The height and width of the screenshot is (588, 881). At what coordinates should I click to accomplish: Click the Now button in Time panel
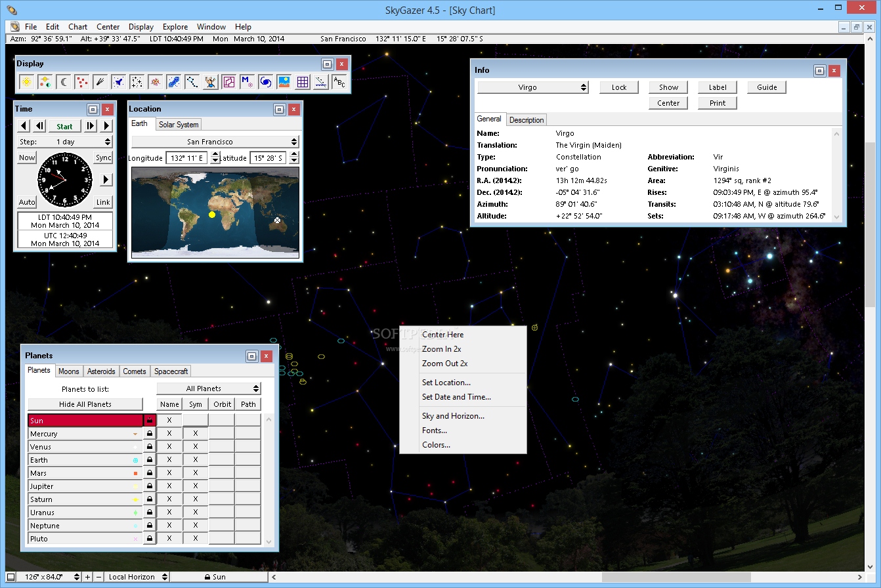26,157
